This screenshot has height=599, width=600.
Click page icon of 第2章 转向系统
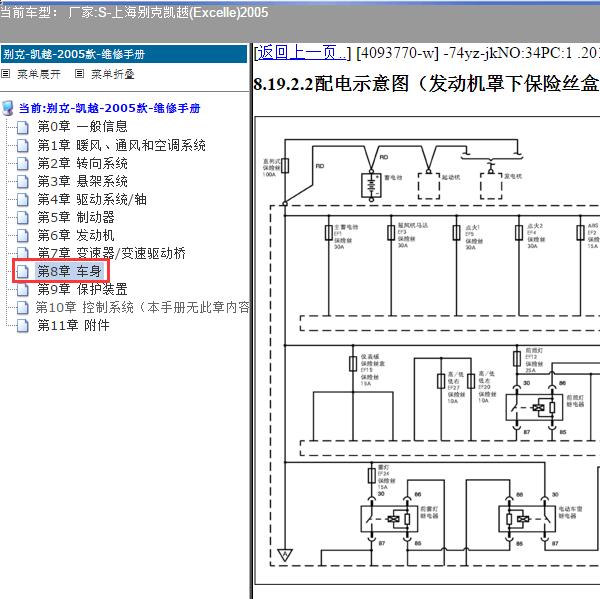(x=23, y=164)
